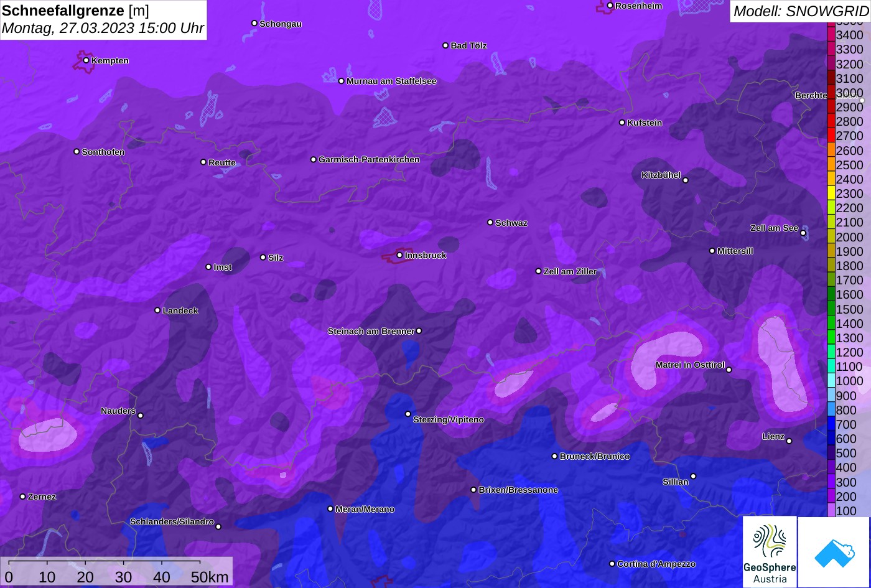Click the Steinach am Brenner label
Screen dimensions: 871x588
pos(371,331)
